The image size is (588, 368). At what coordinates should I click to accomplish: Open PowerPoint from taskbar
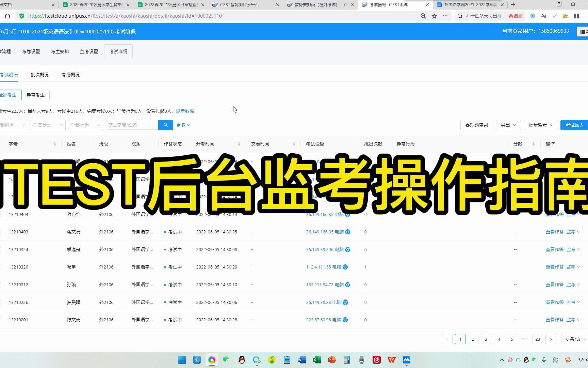tap(331, 360)
